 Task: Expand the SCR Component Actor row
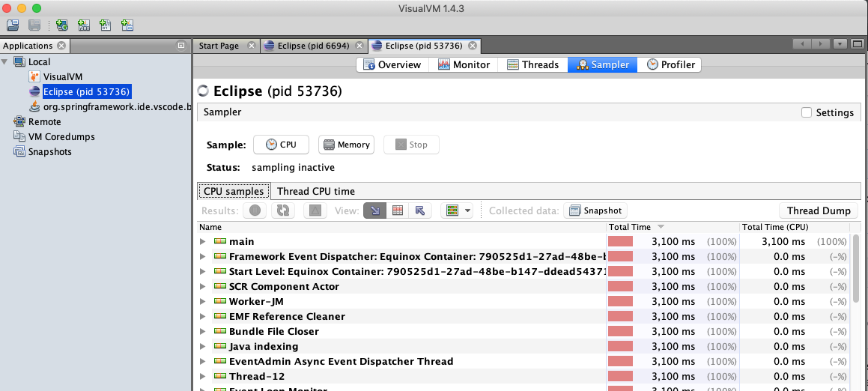pyautogui.click(x=203, y=286)
